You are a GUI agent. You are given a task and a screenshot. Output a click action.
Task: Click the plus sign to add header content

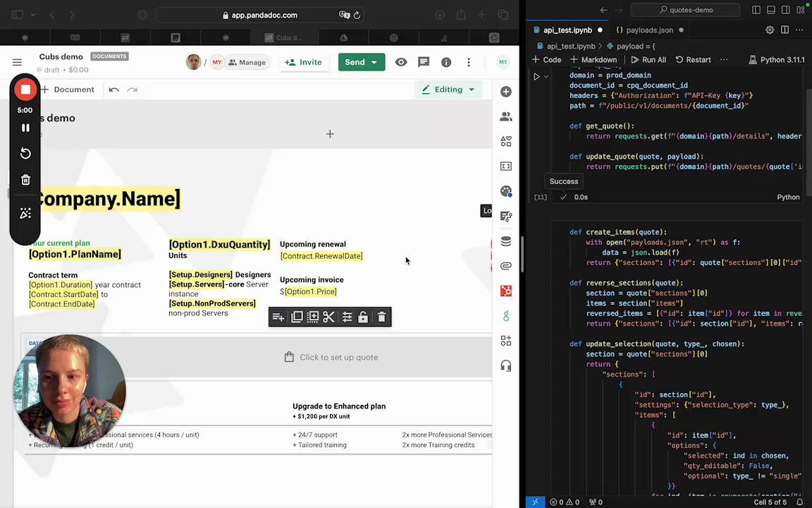click(x=330, y=134)
